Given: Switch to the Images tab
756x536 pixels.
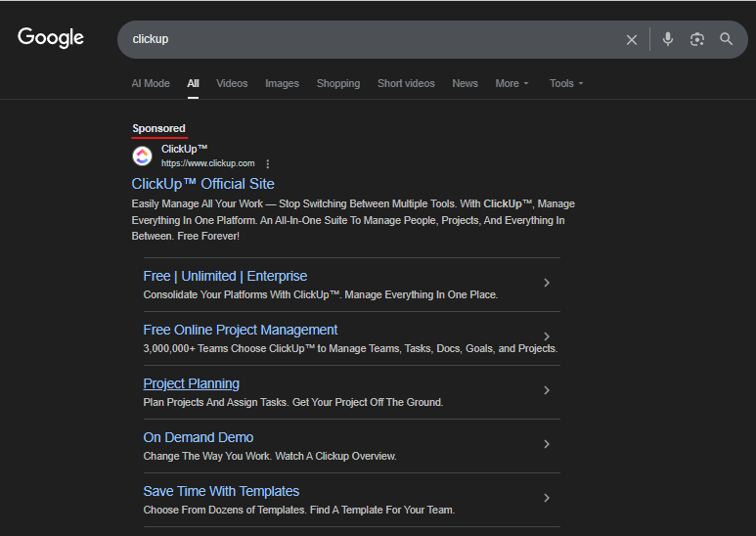Looking at the screenshot, I should tap(282, 83).
